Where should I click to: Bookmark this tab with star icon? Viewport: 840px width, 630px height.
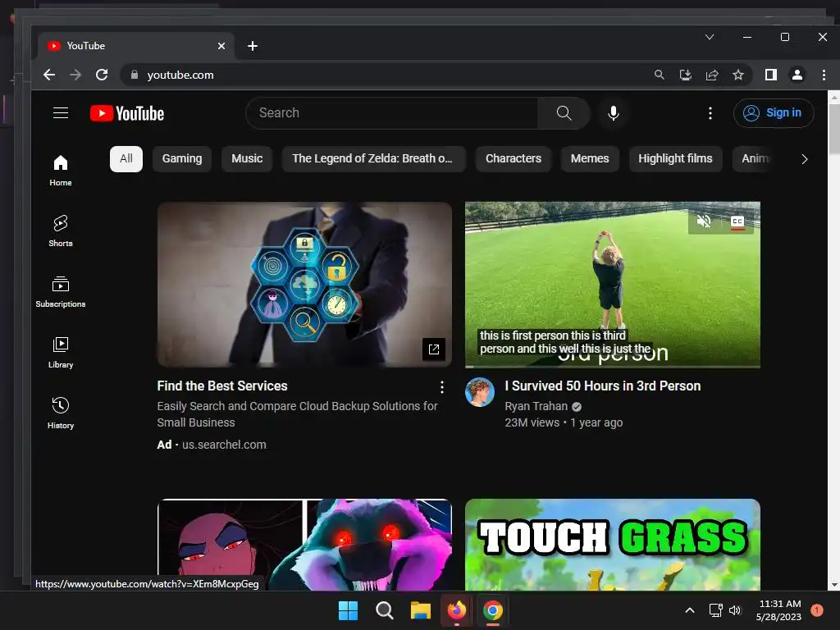tap(738, 75)
